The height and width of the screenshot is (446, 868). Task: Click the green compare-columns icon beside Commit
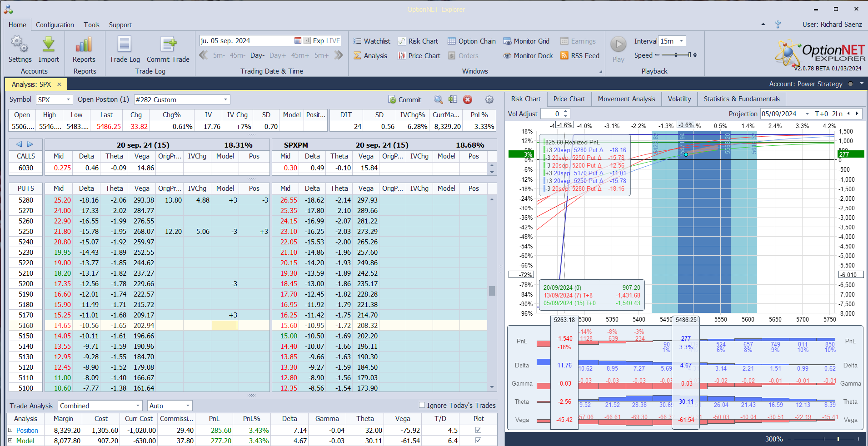click(x=453, y=99)
